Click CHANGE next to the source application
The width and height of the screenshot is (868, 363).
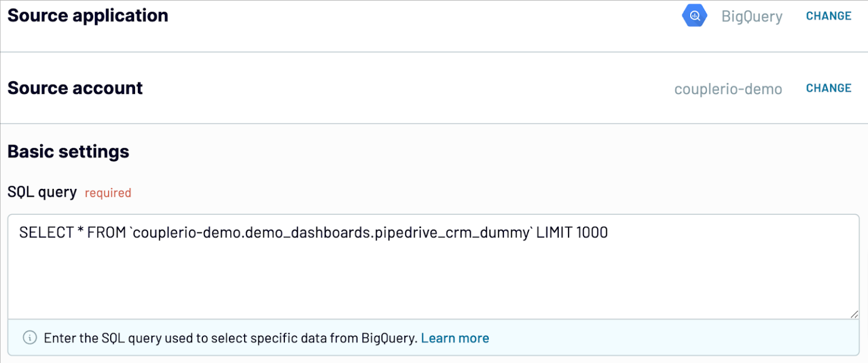click(828, 15)
